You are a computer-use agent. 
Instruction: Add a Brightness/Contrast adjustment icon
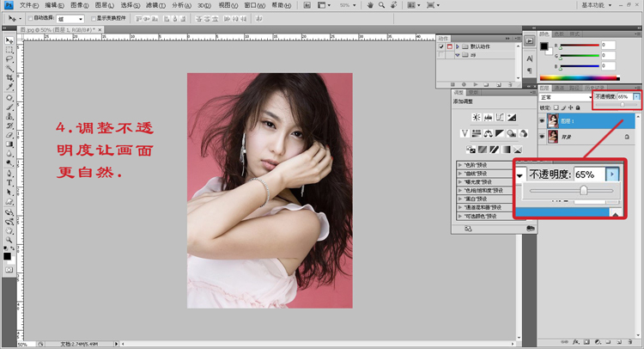coord(476,116)
